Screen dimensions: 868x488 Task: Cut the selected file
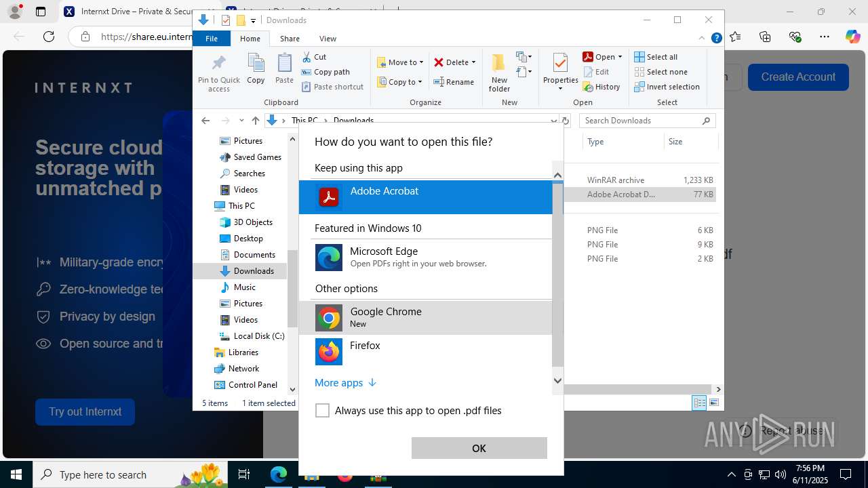click(x=315, y=57)
